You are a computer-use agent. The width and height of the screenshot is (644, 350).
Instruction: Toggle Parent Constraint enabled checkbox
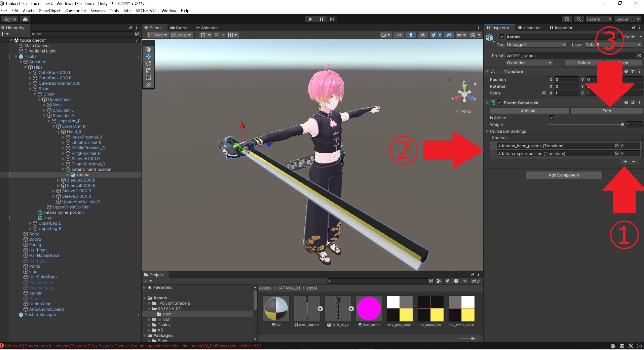499,103
